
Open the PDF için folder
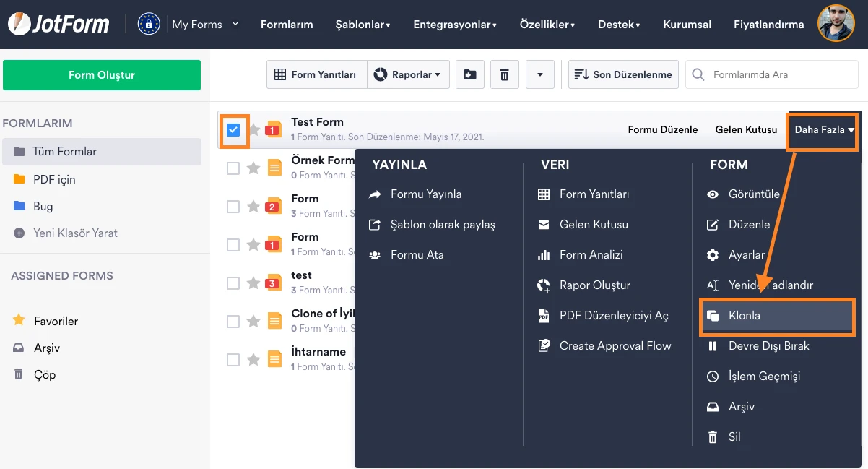coord(54,179)
